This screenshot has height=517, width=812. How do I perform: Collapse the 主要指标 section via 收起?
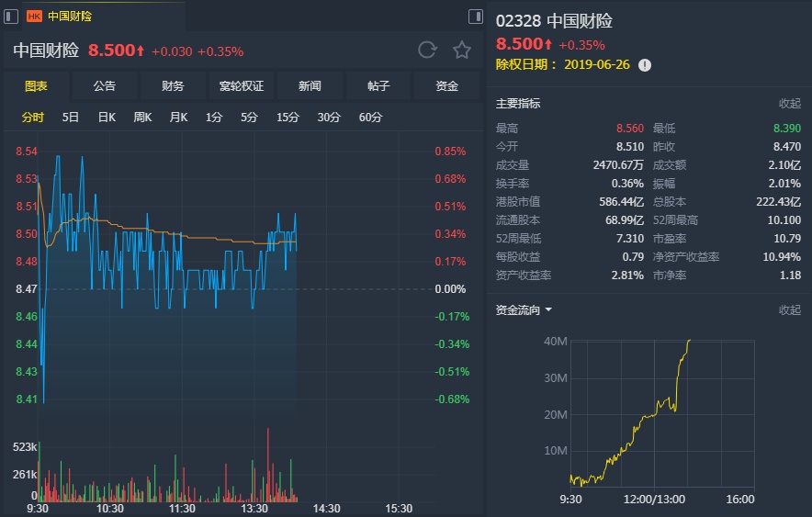pos(790,104)
